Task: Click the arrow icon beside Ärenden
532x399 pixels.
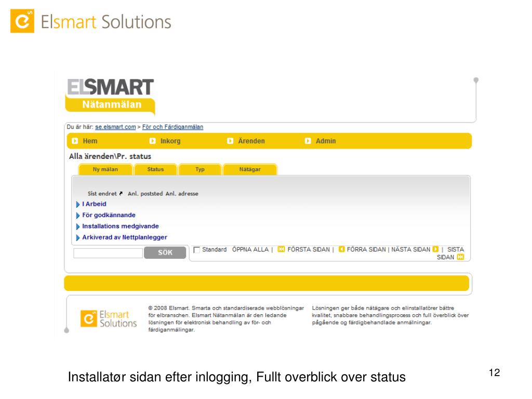Action: [x=230, y=141]
